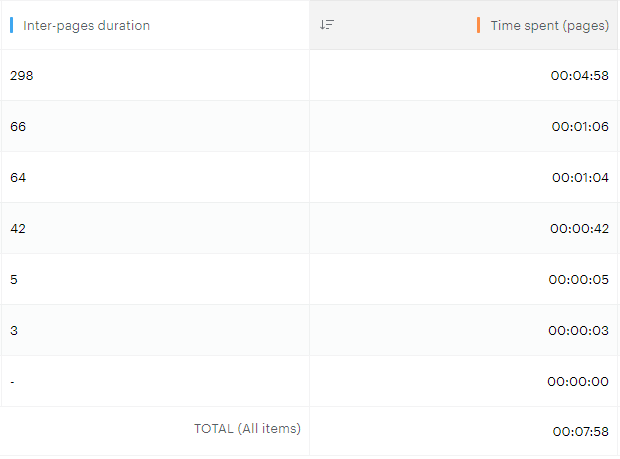Click the TOTAL (All items) label

point(247,428)
